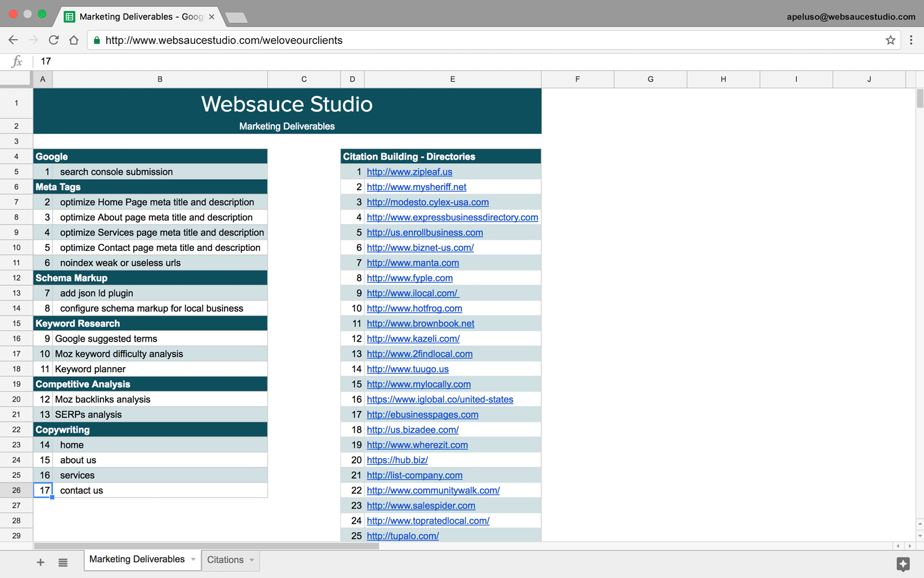Select column A header

click(x=43, y=79)
